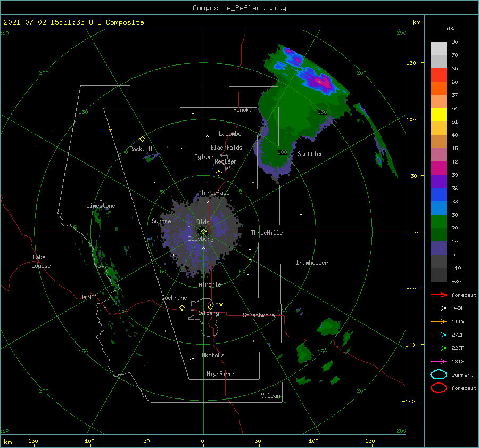Click the ThreeHills city label

point(267,233)
